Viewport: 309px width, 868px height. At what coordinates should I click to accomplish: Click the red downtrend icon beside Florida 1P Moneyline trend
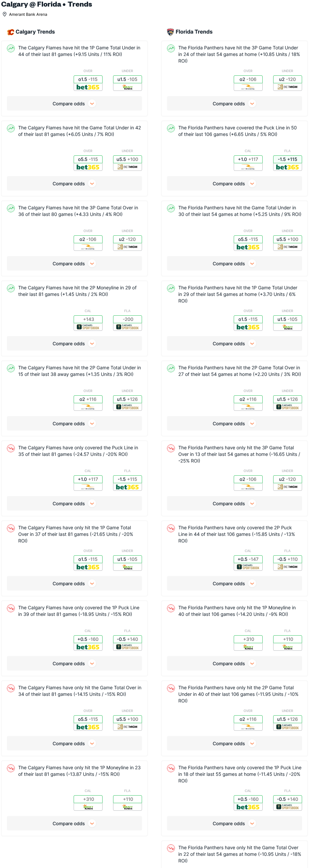171,608
